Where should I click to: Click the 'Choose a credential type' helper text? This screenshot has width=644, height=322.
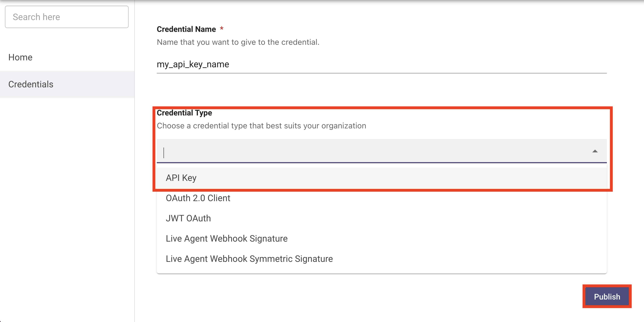tap(261, 126)
